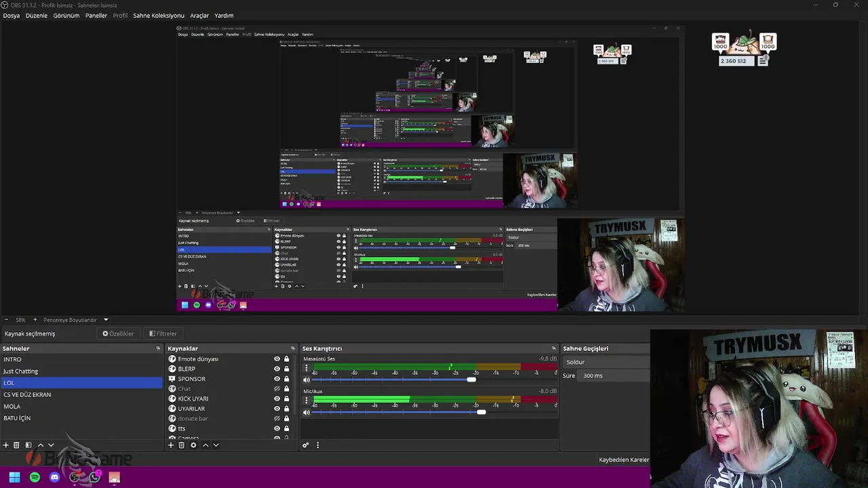Open advanced audio properties gears icon
Image resolution: width=868 pixels, height=488 pixels.
click(x=306, y=445)
